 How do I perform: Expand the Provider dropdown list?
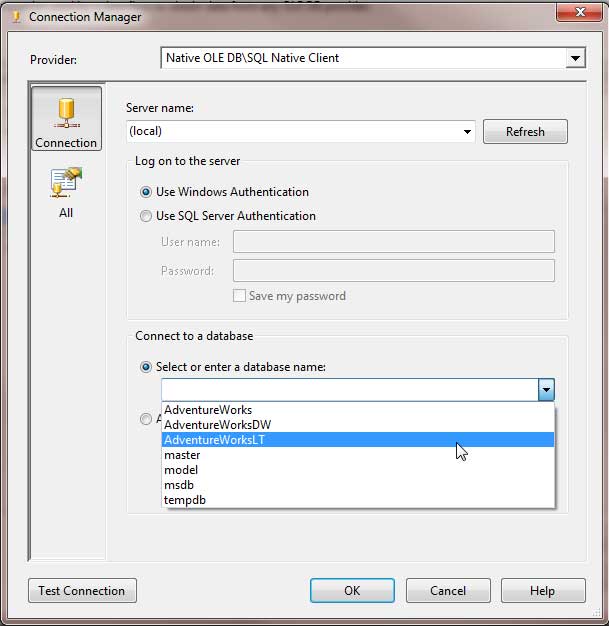574,59
